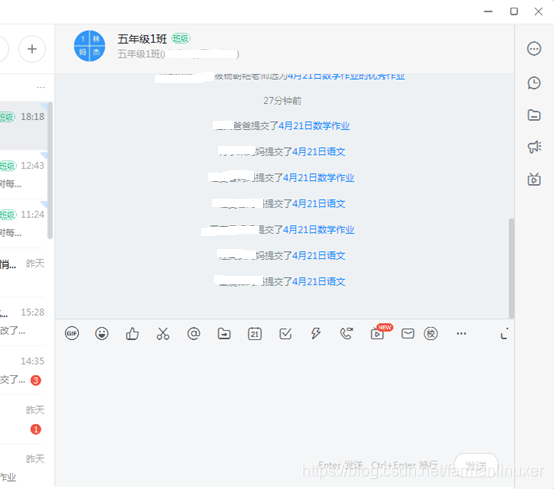Open the conversation timestamped 11:24

(x=24, y=224)
